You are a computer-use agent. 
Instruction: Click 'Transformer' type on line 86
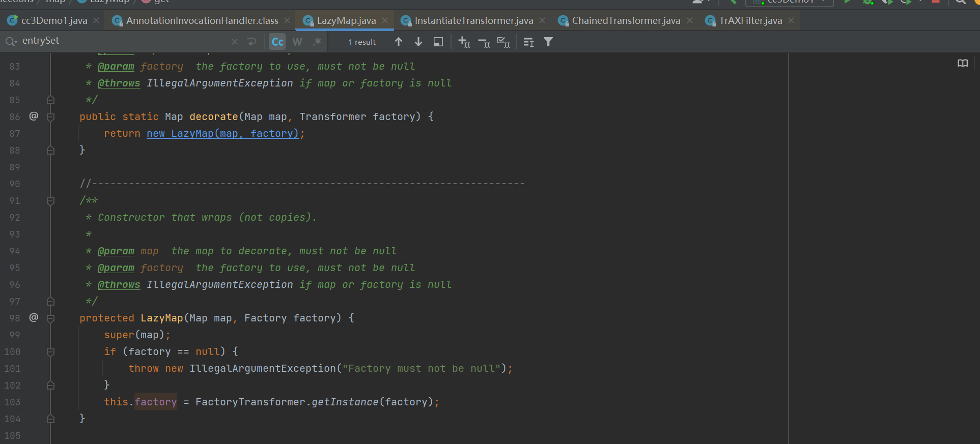(x=332, y=116)
